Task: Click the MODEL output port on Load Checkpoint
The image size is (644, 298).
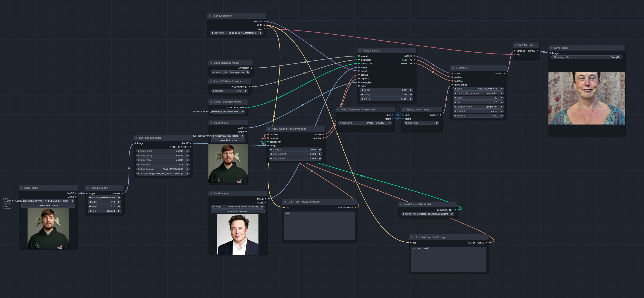Action: pos(264,21)
